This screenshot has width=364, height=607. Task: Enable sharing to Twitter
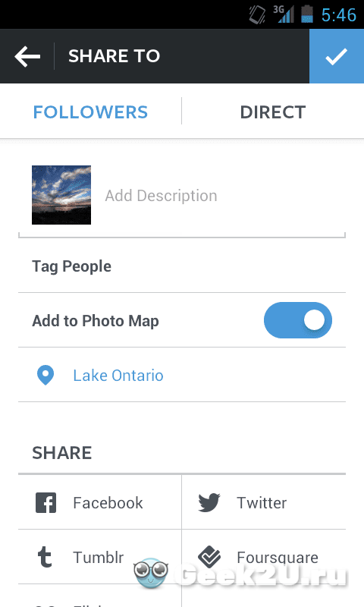pyautogui.click(x=264, y=502)
